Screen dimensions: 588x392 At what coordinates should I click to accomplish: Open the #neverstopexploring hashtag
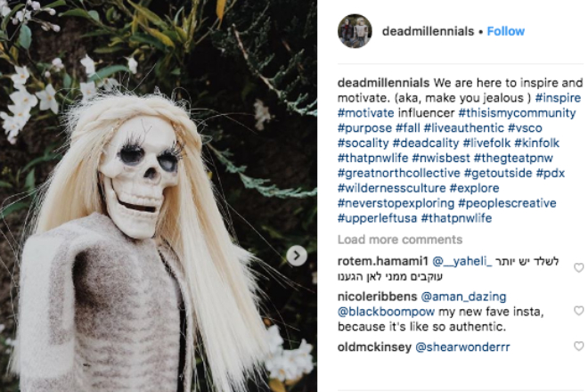pyautogui.click(x=396, y=203)
